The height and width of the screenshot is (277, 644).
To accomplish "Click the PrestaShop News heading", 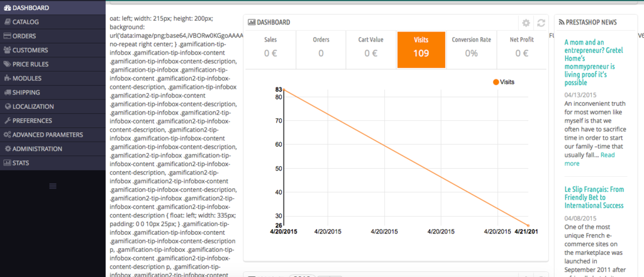I will pos(591,22).
